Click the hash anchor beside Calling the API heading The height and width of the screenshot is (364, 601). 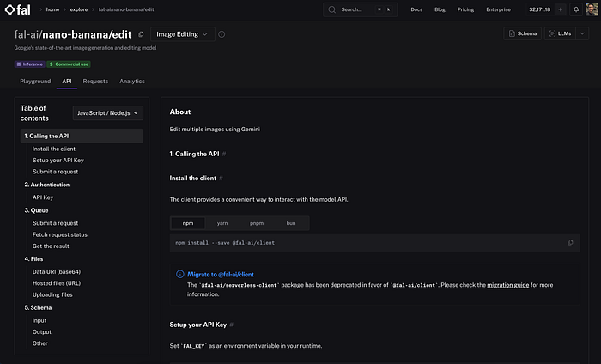pyautogui.click(x=224, y=154)
